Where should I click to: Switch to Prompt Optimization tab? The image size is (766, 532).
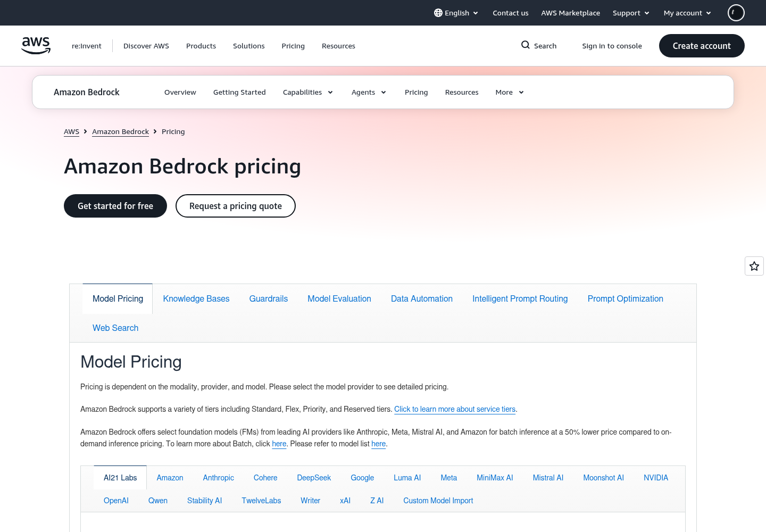626,298
